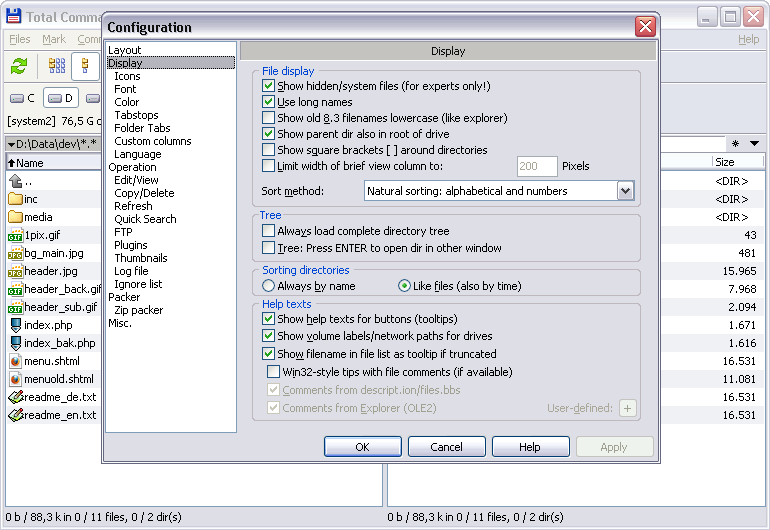Open the Files menu
Viewport: 770px width, 530px height.
pos(20,39)
